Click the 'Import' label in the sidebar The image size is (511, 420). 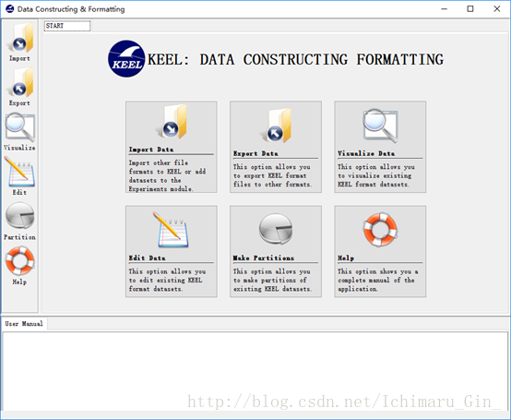[20, 58]
